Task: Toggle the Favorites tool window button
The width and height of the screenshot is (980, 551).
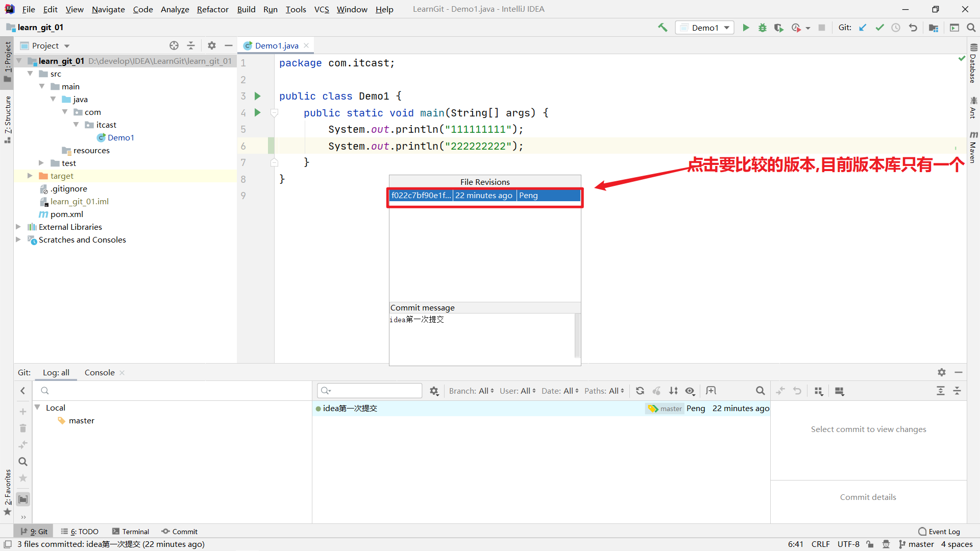Action: coord(7,492)
